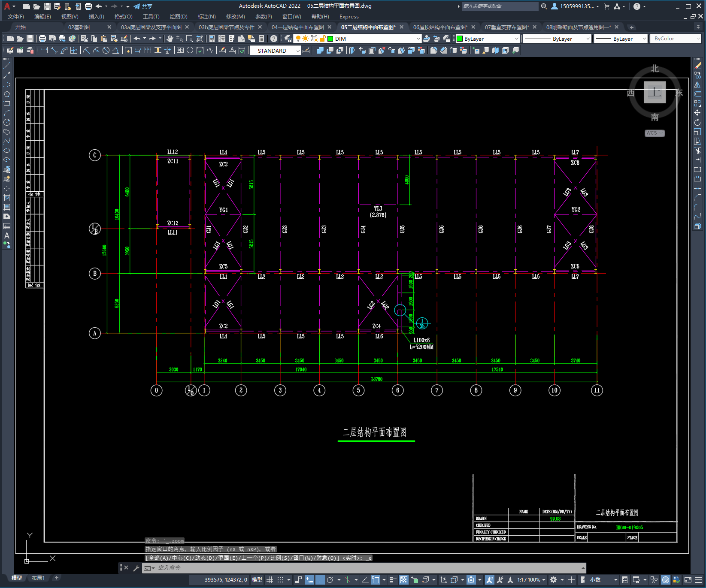Open the 文件(F) menu

(x=16, y=17)
